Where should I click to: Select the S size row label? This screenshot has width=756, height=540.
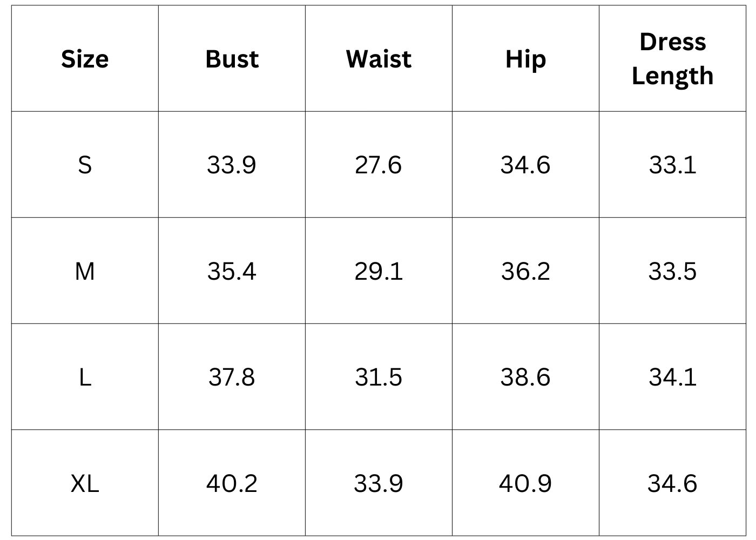coord(85,165)
